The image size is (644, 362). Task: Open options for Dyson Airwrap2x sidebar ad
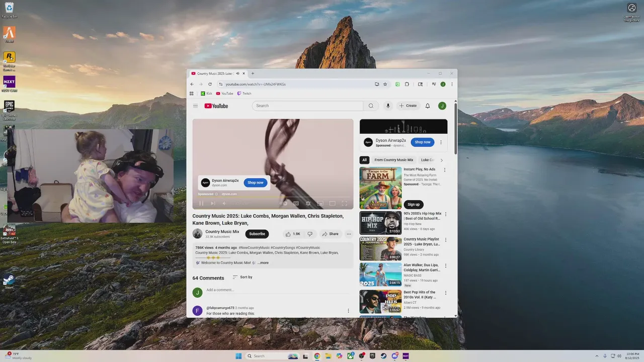(x=441, y=142)
